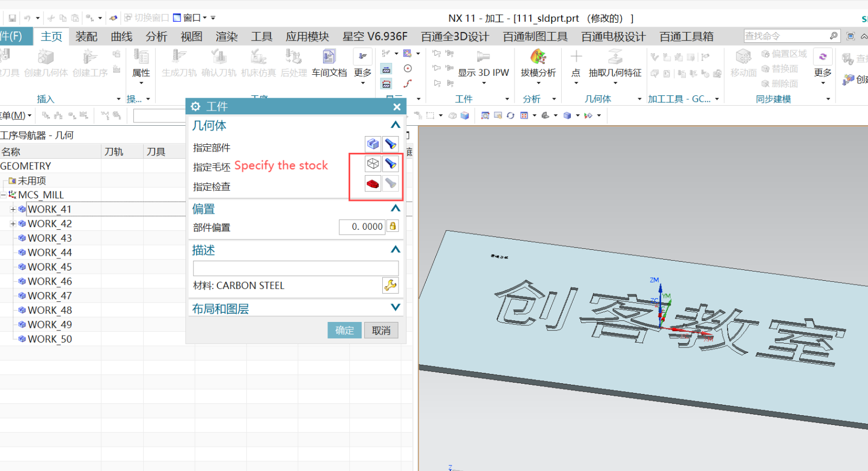Click the 机床仿真 machine simulation icon
The width and height of the screenshot is (868, 471).
click(x=259, y=57)
